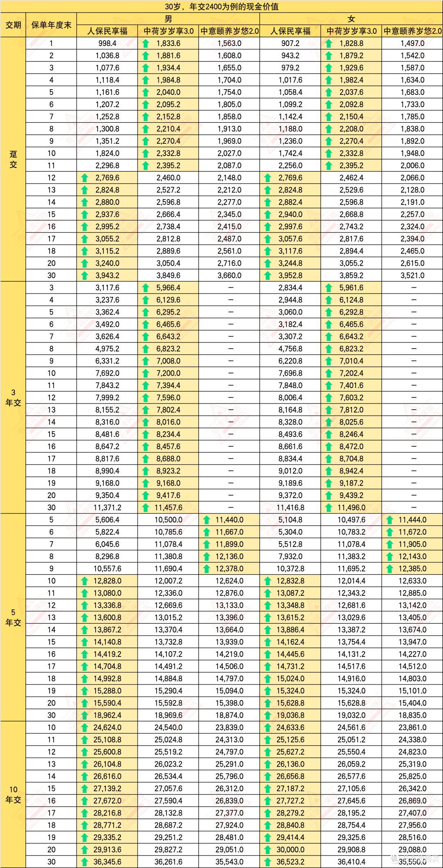Screen dimensions: 443x868
Task: Select the '5年交' payment period label
Action: pyautogui.click(x=13, y=618)
